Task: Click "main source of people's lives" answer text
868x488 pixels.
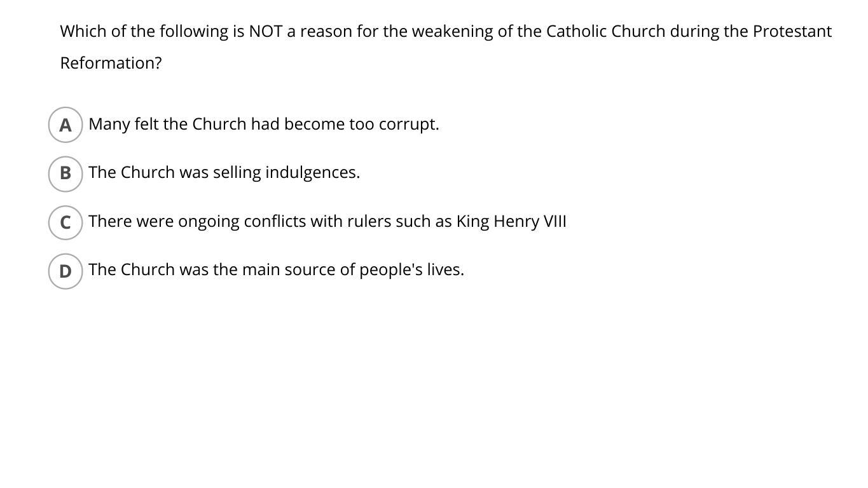Action: (x=277, y=270)
